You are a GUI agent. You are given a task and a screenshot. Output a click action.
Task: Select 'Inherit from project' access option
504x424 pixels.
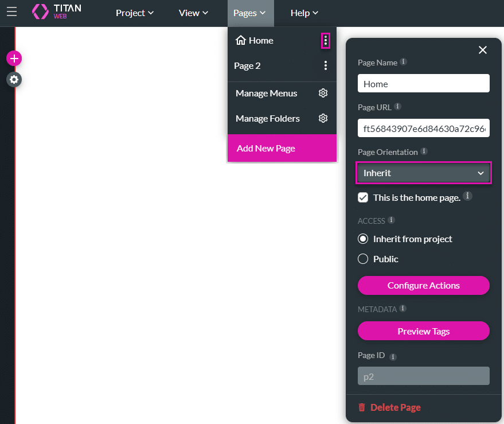[363, 239]
